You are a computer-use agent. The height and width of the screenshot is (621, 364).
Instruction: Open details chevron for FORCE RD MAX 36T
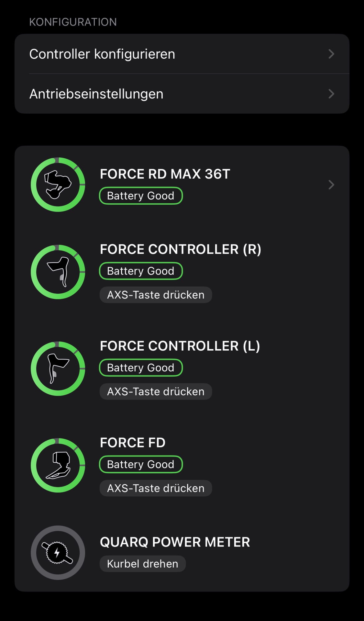[331, 185]
